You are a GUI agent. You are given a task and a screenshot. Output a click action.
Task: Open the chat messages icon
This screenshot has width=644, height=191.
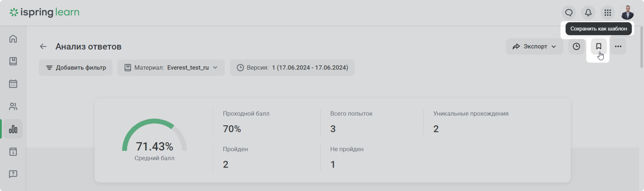click(x=569, y=13)
